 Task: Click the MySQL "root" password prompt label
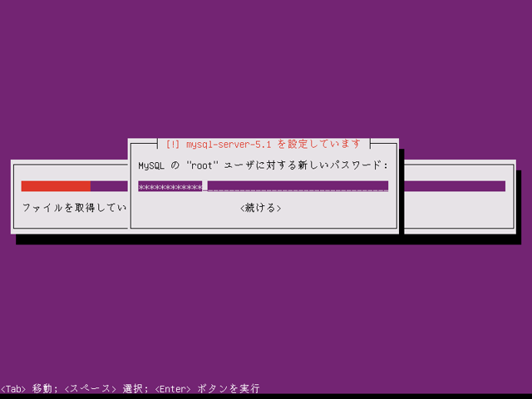[x=263, y=165]
